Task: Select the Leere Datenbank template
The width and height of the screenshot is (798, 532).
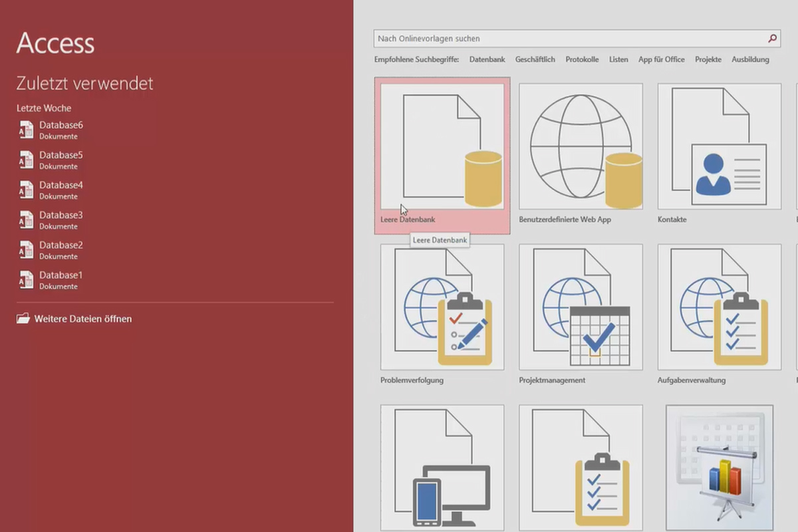Action: point(442,156)
